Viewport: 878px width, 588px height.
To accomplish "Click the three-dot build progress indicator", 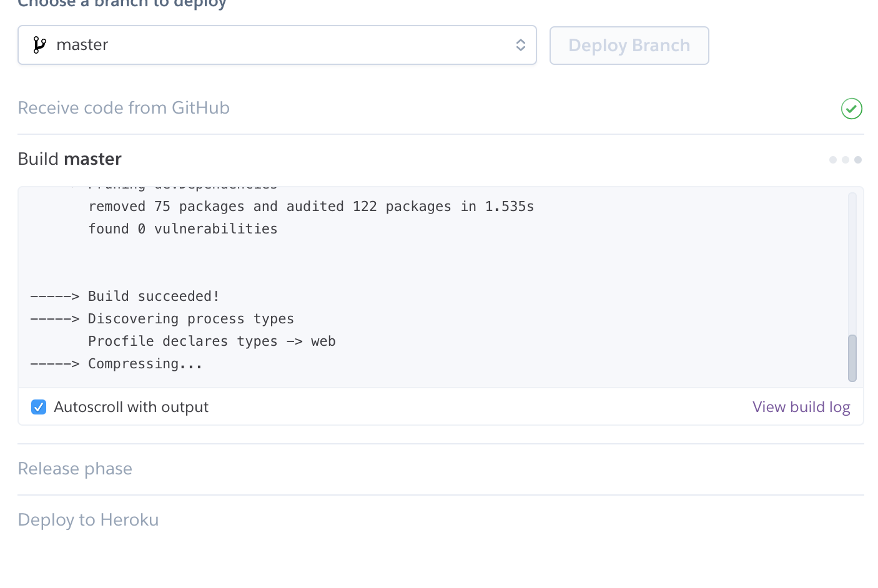I will (845, 160).
